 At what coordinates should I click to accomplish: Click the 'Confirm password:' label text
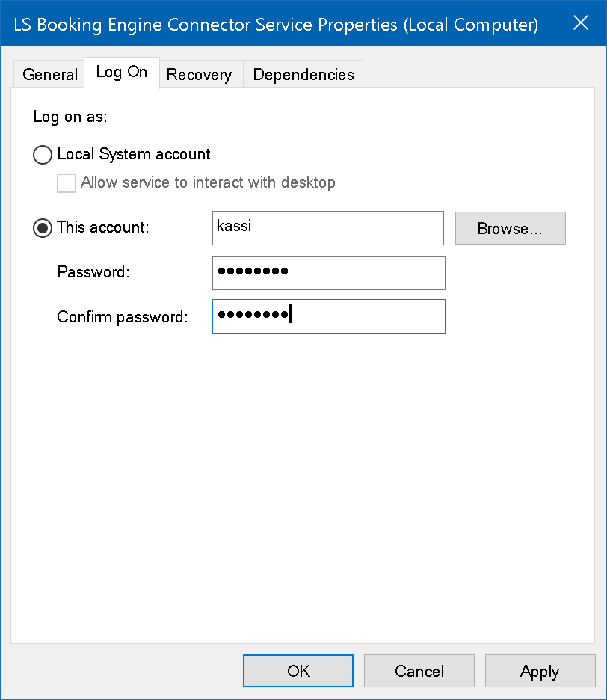[x=122, y=317]
